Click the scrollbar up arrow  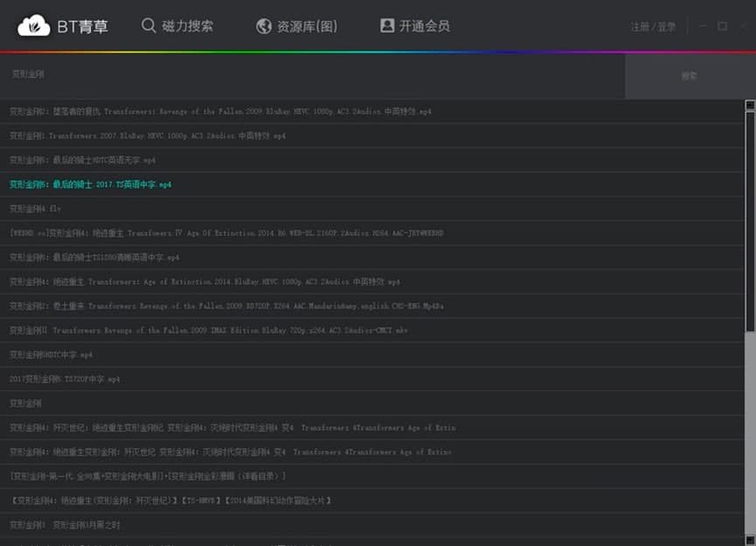click(x=750, y=106)
